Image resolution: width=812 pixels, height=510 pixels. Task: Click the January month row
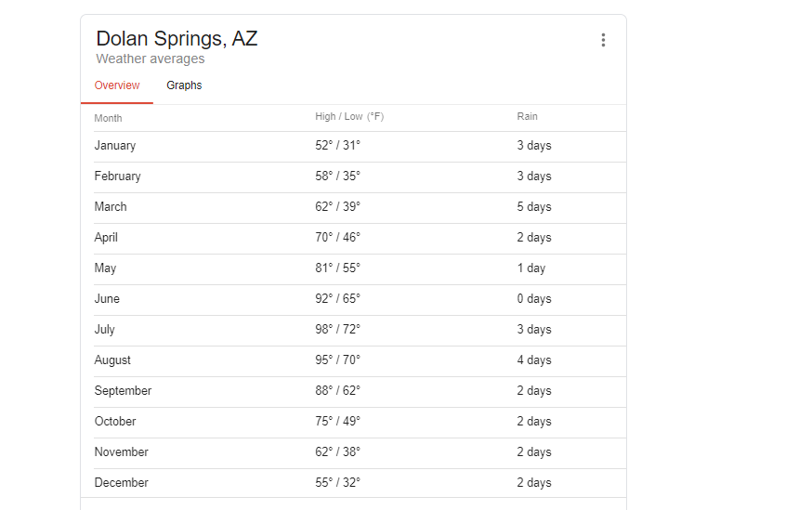(360, 147)
